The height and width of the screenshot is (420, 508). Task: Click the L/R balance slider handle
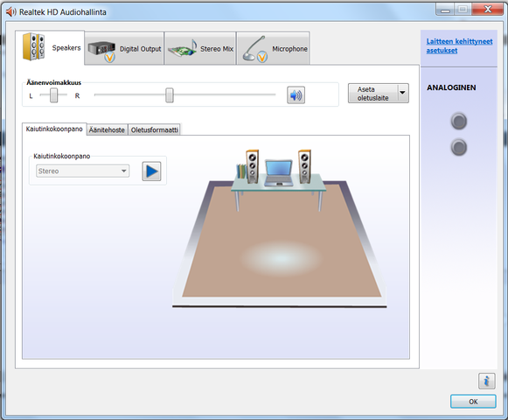click(x=54, y=95)
